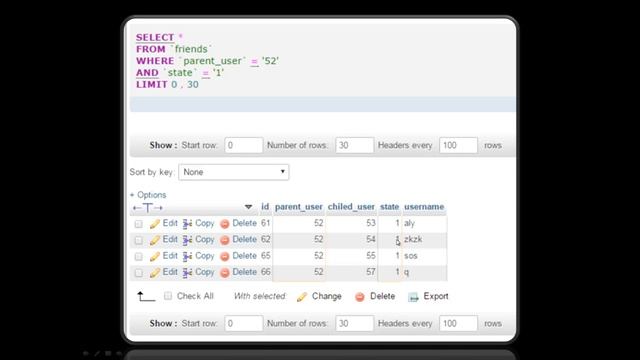640x360 pixels.
Task: Click Export for selected rows
Action: (436, 296)
